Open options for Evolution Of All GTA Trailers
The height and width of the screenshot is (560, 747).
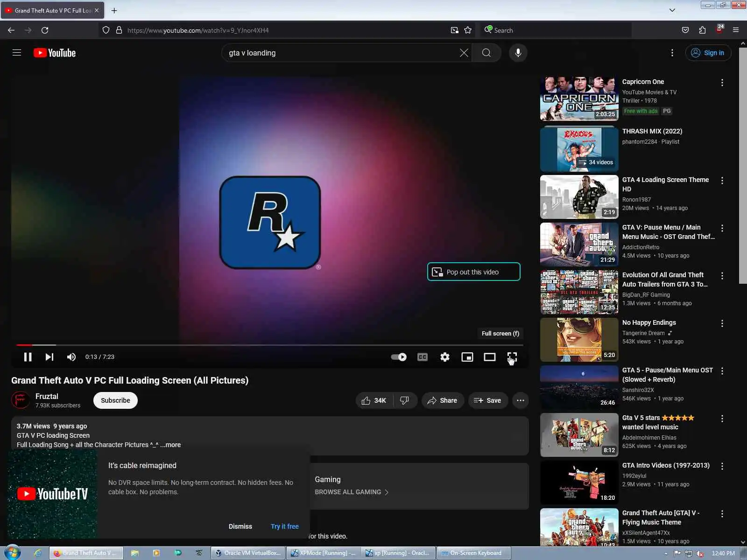click(722, 276)
